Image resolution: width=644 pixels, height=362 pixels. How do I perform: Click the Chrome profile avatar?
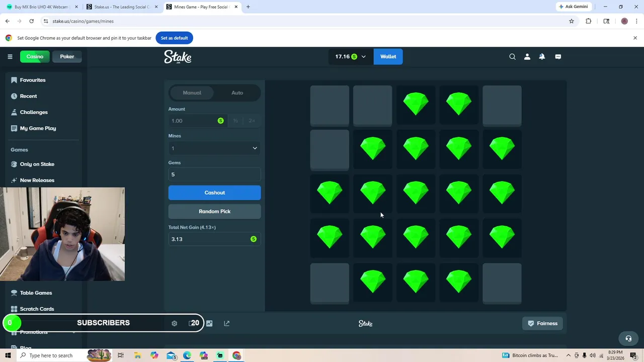coord(624,21)
